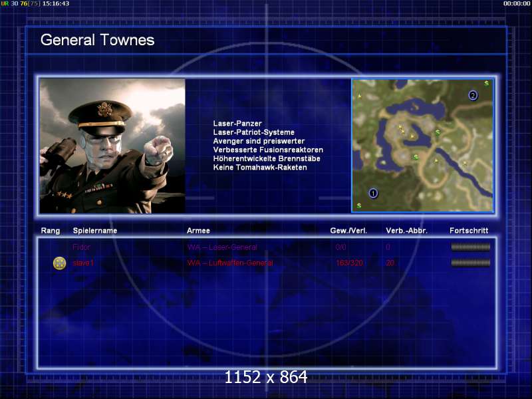Click the slave1 player progress bar
Viewport: 532px width, 399px height.
(x=471, y=263)
